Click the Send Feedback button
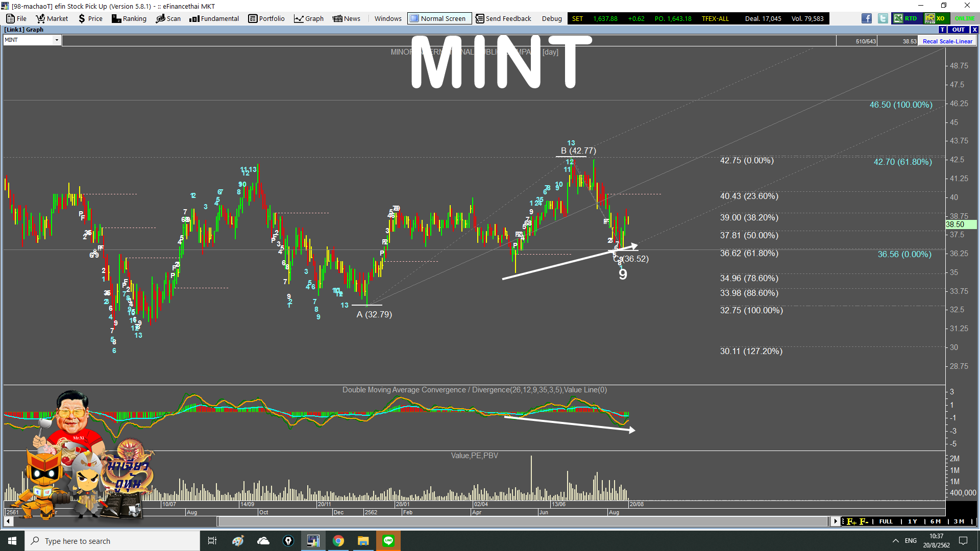Screen dimensions: 980x551 pos(503,18)
